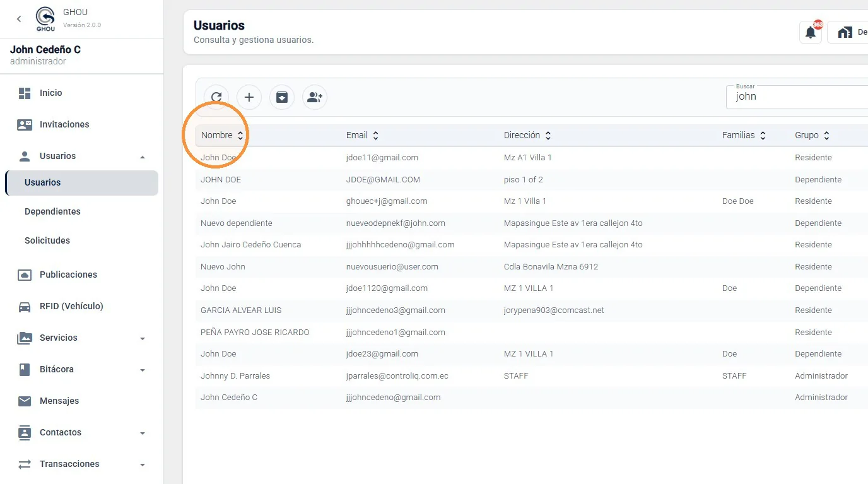
Task: Click the refresh icon in the users toolbar
Action: [x=216, y=97]
